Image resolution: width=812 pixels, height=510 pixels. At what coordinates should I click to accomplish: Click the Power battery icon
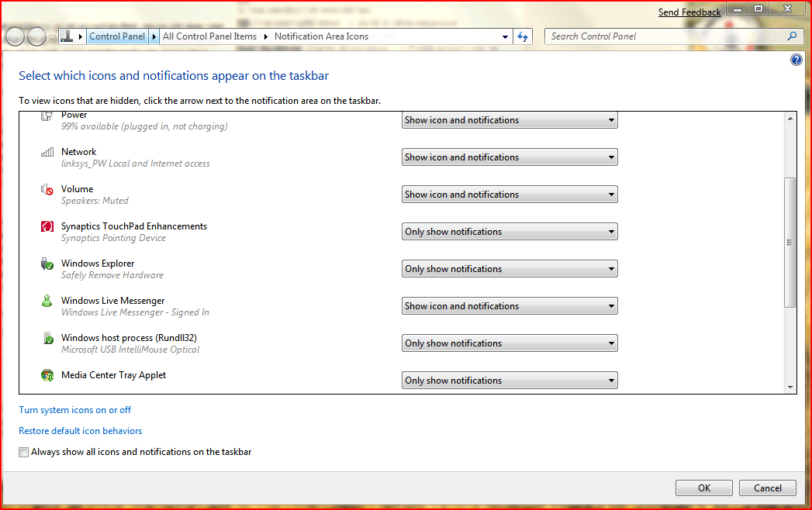[47, 116]
